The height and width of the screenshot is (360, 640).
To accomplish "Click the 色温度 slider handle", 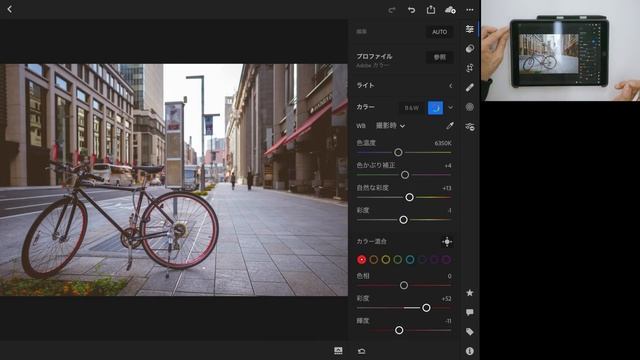I will [x=398, y=152].
